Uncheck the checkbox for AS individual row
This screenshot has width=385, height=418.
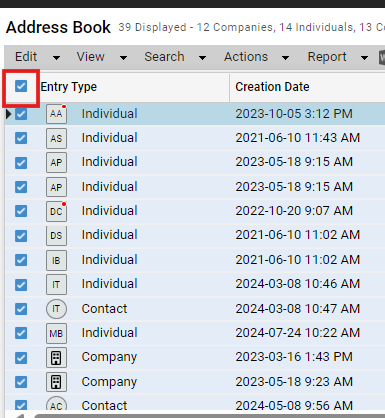pyautogui.click(x=21, y=138)
